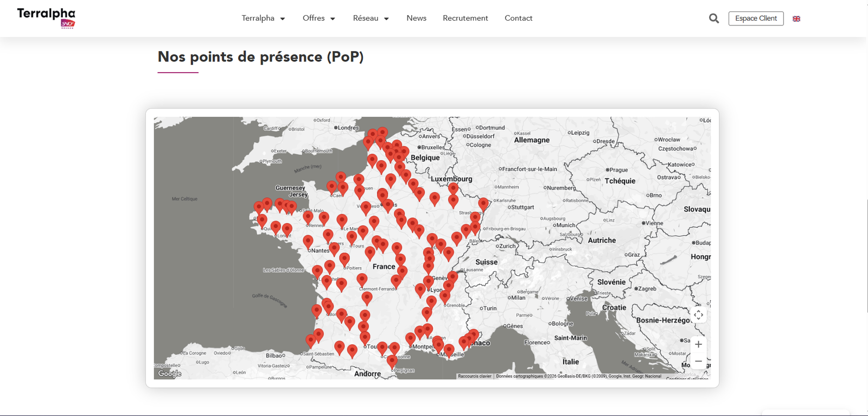868x416 pixels.
Task: Open map camera controls icon
Action: coord(698,315)
